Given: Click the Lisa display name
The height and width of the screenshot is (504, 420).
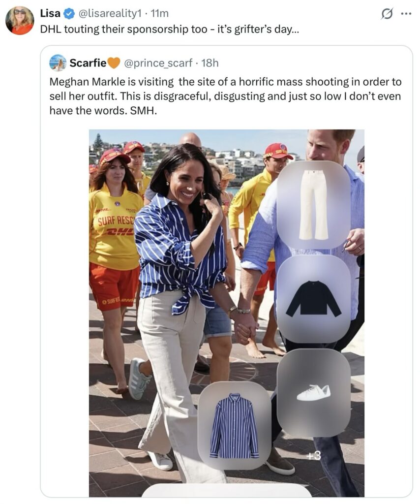Looking at the screenshot, I should 50,13.
